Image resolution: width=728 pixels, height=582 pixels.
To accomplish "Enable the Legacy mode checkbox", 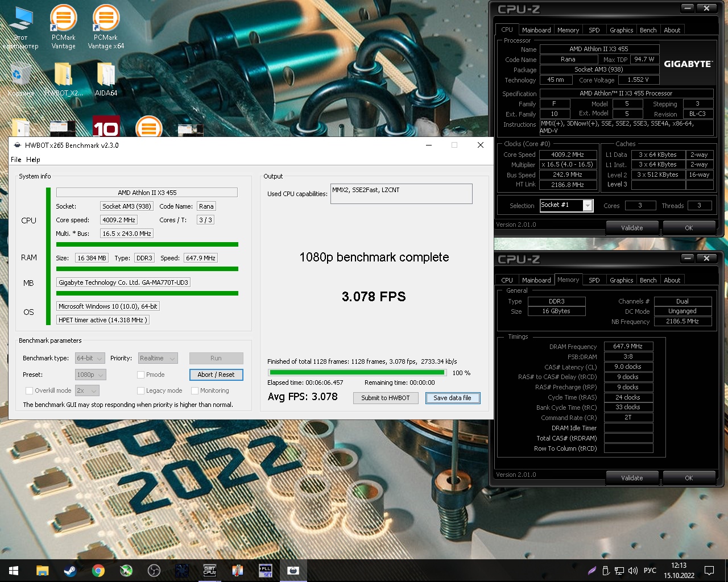I will click(140, 390).
